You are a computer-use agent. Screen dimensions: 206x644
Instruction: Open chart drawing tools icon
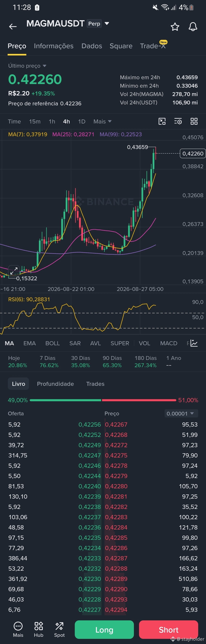[162, 121]
